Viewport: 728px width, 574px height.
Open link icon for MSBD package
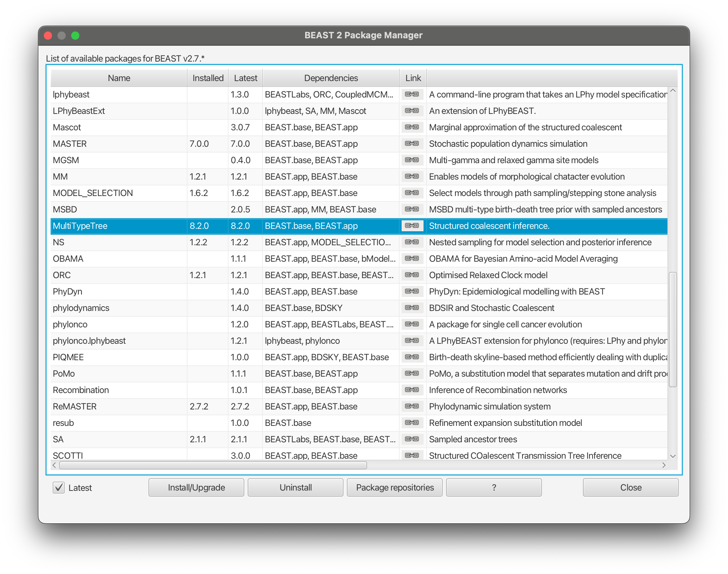(412, 209)
